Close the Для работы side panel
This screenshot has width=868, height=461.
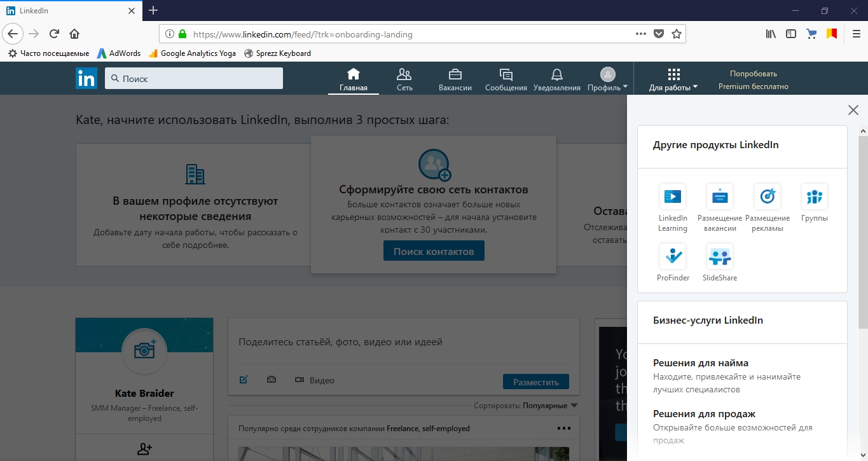[853, 110]
